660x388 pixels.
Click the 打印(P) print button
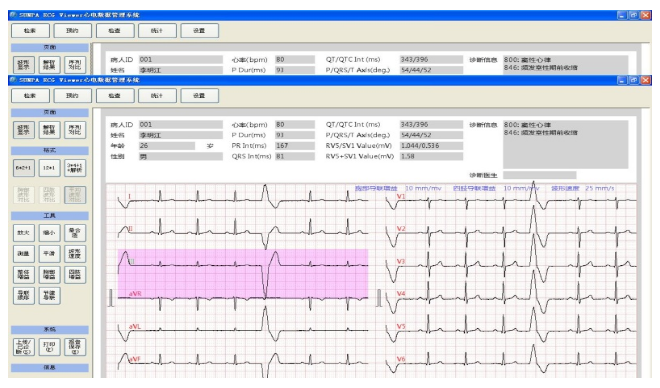pos(49,347)
